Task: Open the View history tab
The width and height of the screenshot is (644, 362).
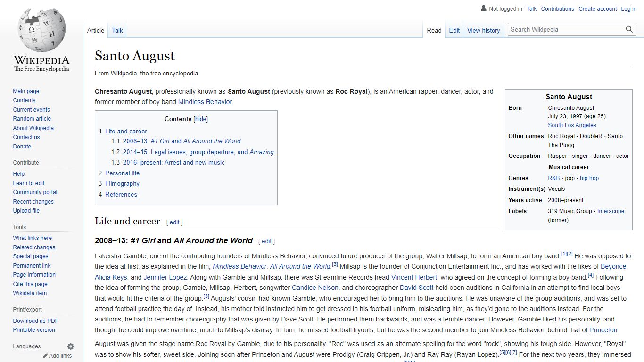Action: [484, 30]
